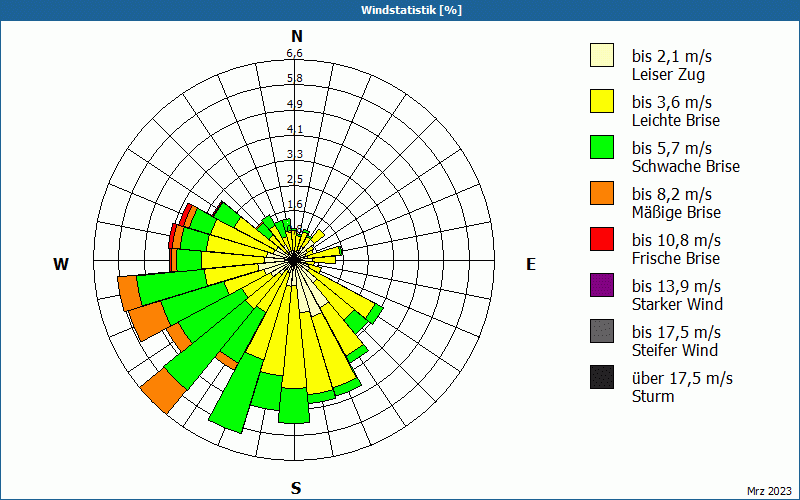The width and height of the screenshot is (800, 500).
Task: Click the E compass label
Action: tap(531, 264)
